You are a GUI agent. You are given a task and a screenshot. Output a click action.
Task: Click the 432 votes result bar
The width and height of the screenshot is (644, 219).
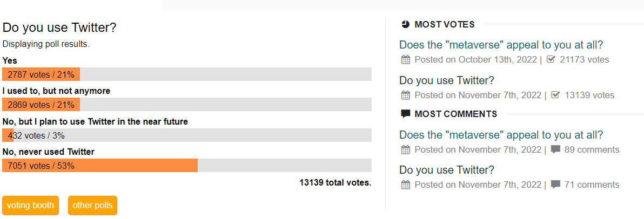[x=187, y=135]
